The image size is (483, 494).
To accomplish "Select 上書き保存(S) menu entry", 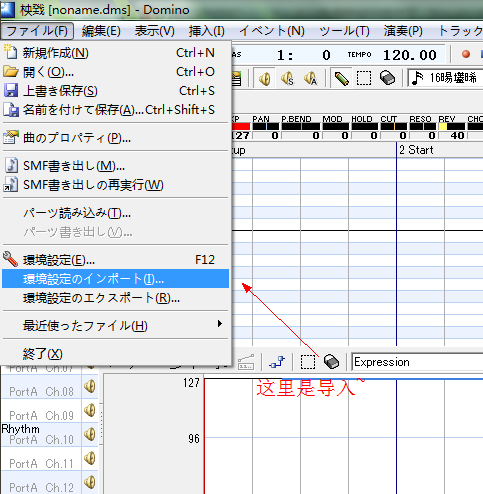I will click(x=115, y=91).
